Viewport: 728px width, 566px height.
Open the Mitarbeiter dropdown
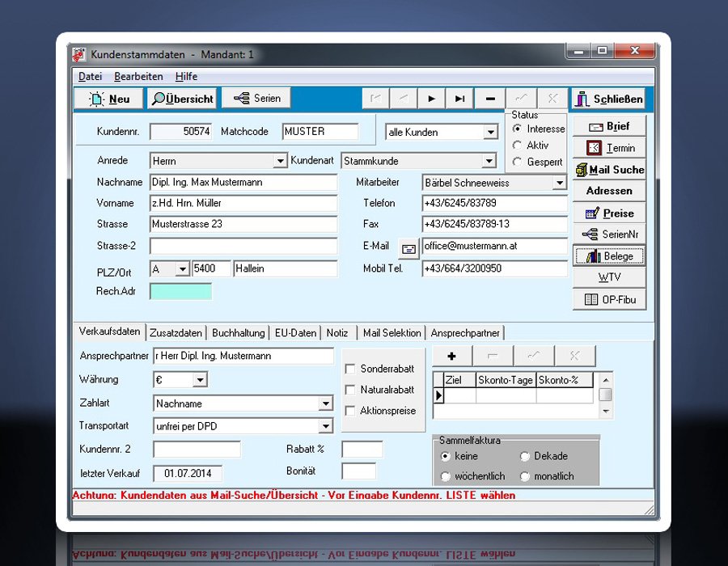tap(560, 183)
